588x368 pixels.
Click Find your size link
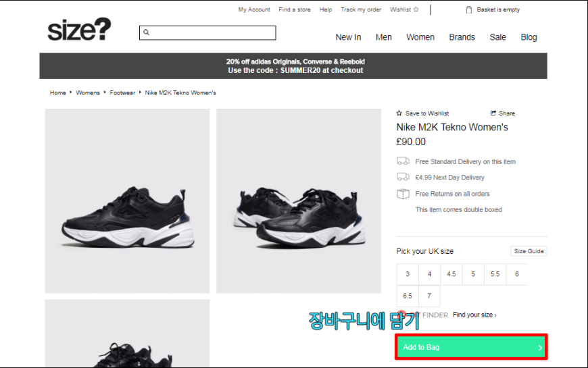pyautogui.click(x=474, y=315)
